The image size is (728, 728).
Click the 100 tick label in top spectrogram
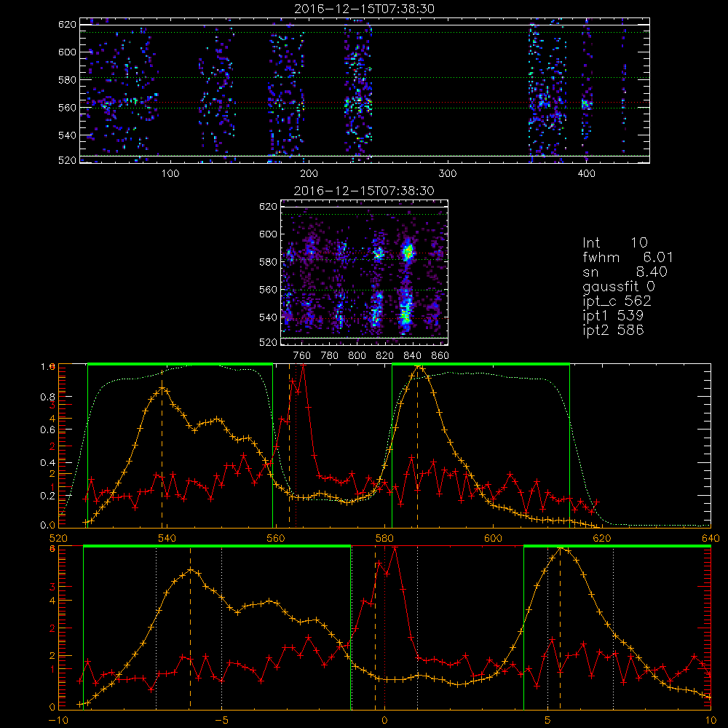point(170,174)
